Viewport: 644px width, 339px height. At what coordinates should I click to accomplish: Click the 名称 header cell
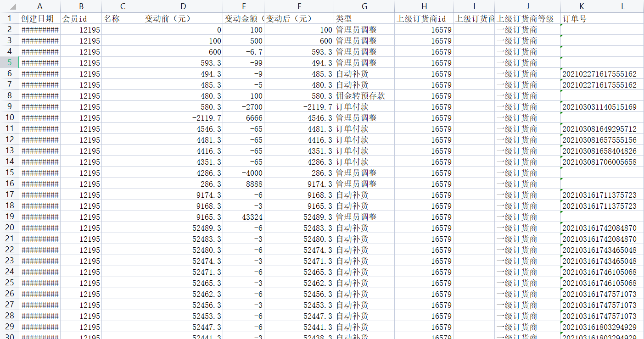(x=122, y=19)
